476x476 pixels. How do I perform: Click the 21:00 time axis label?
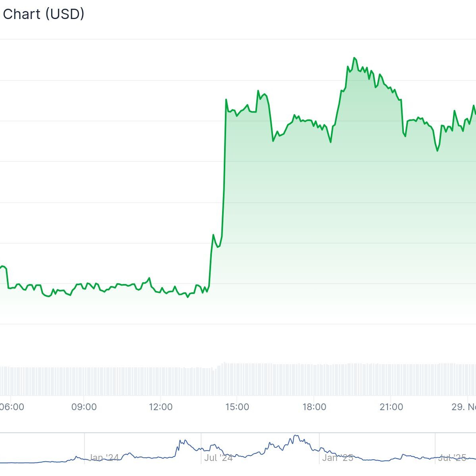(x=391, y=407)
